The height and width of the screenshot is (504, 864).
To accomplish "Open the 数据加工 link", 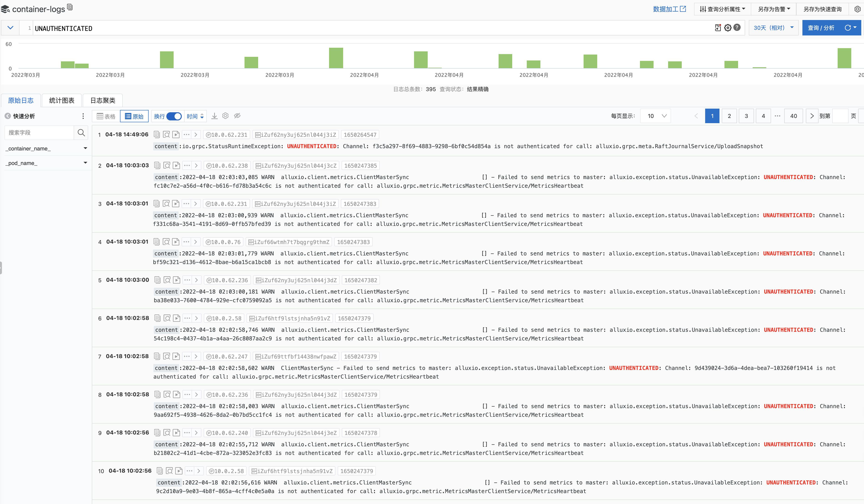I will tap(669, 9).
